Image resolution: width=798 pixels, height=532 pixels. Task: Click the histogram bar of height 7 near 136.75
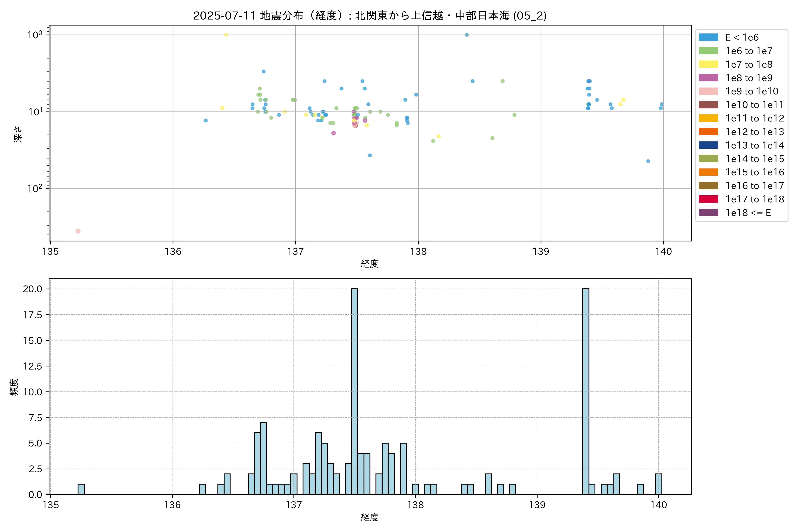point(263,458)
